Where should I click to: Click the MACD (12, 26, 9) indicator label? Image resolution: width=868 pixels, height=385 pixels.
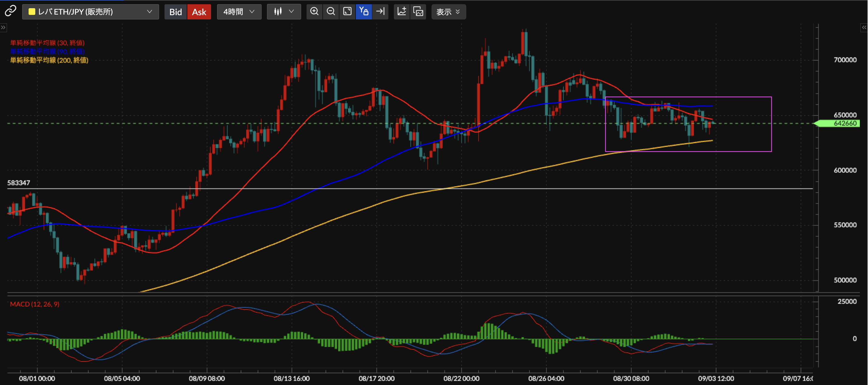(35, 304)
